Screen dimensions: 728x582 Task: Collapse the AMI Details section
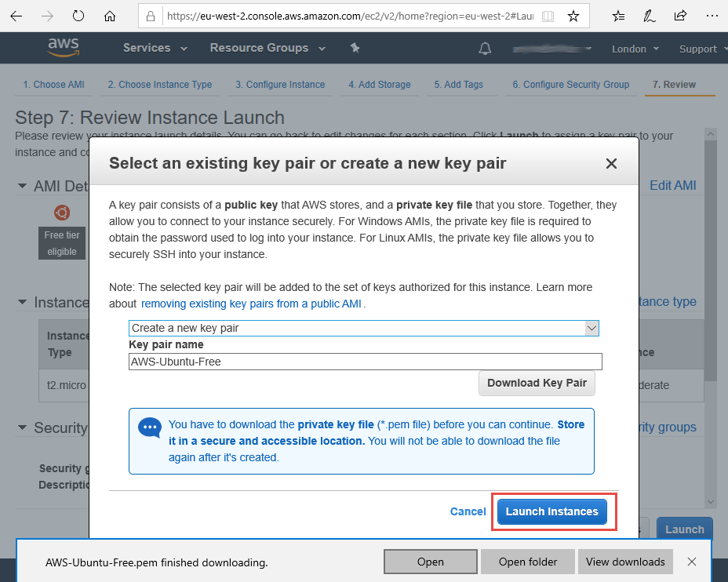coord(22,186)
